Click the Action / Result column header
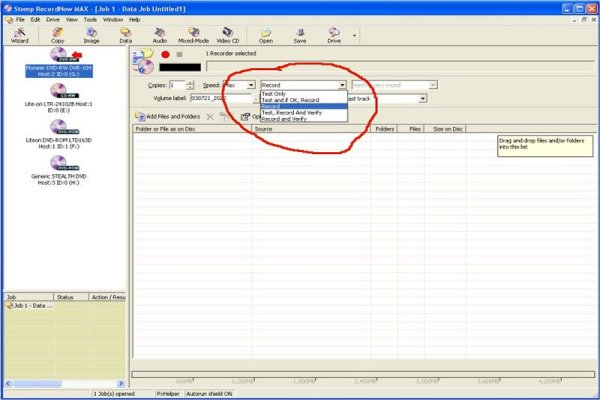Viewport: 600px width, 400px height. click(107, 297)
